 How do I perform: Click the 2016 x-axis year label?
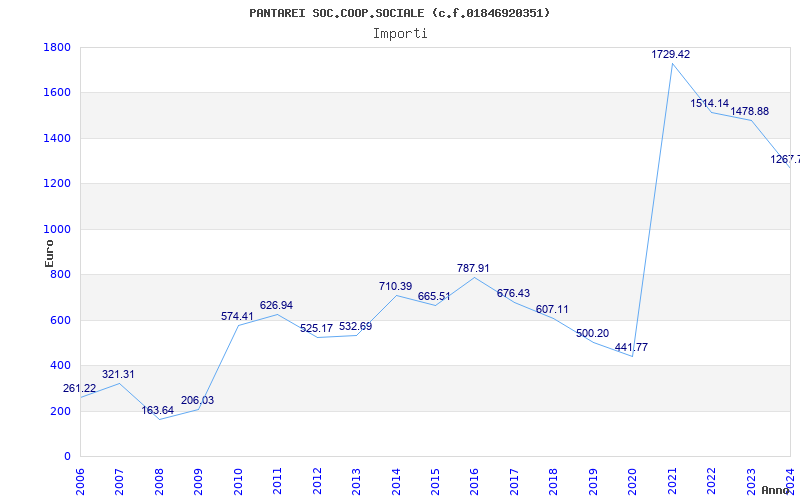[475, 480]
